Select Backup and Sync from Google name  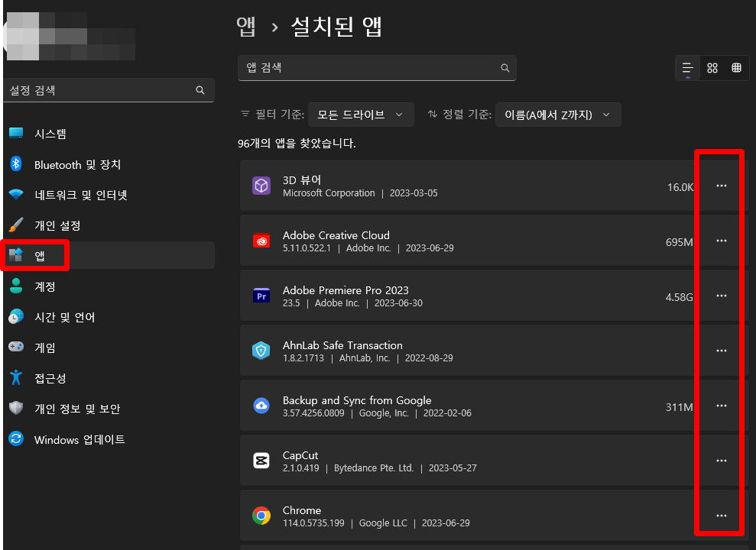[357, 400]
